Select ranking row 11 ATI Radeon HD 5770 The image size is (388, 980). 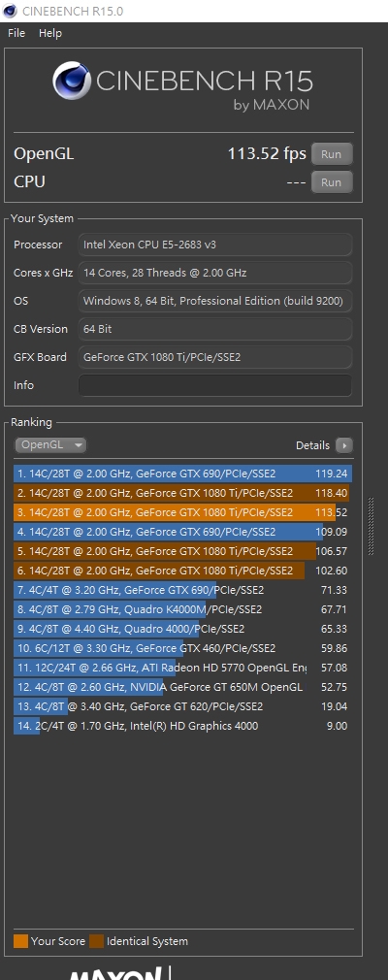(183, 668)
